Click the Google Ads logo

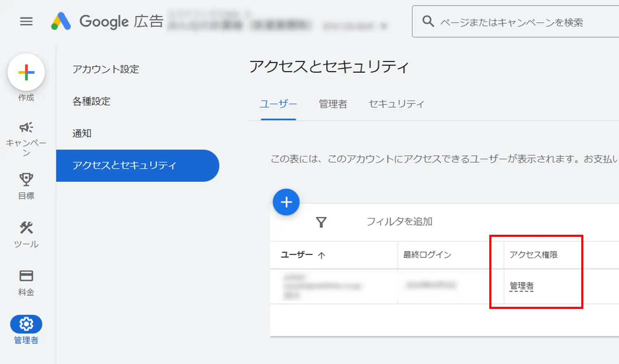pyautogui.click(x=61, y=22)
